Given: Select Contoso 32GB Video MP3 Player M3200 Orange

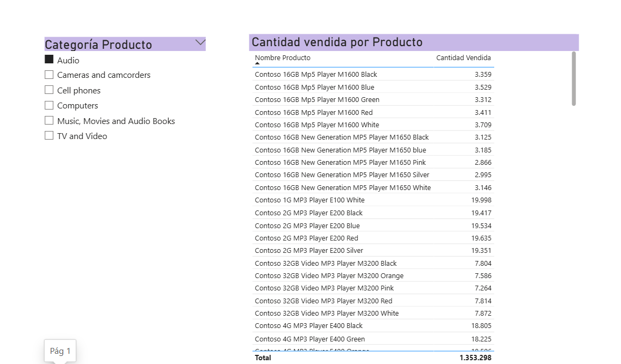Looking at the screenshot, I should 373,276.
